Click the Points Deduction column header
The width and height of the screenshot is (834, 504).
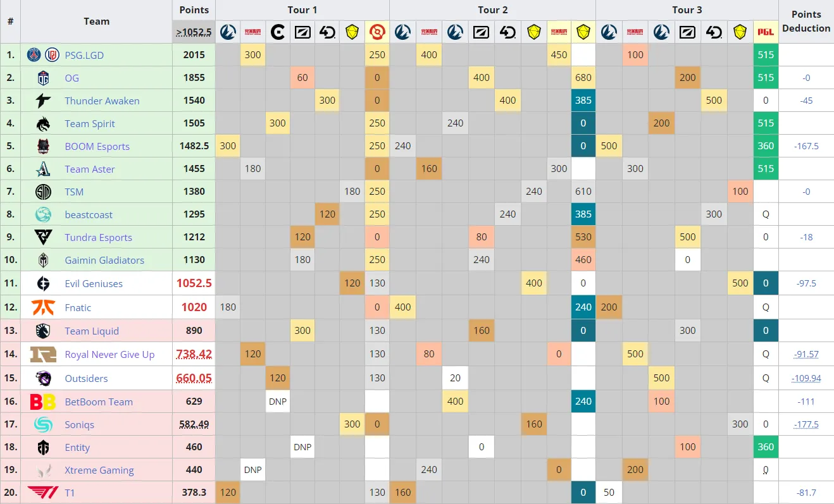click(x=806, y=22)
